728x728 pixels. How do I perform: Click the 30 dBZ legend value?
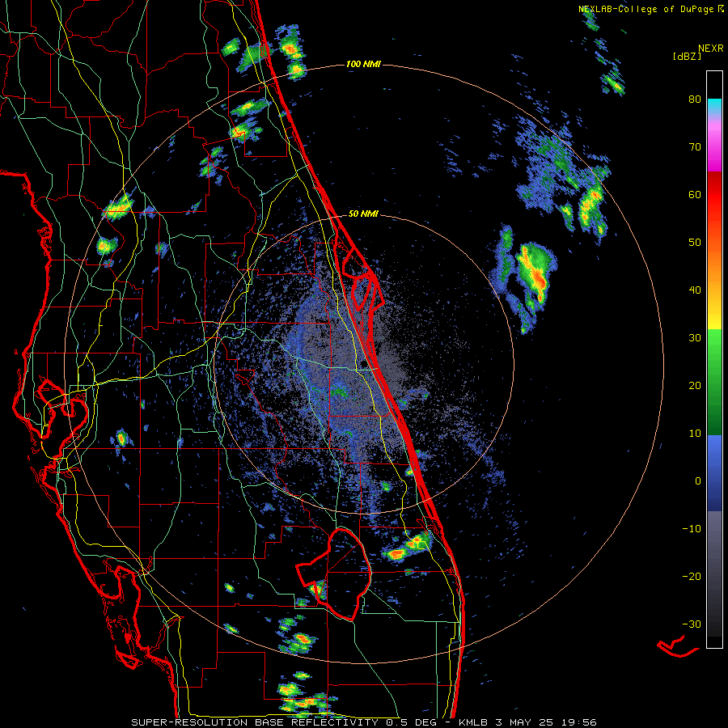[695, 338]
